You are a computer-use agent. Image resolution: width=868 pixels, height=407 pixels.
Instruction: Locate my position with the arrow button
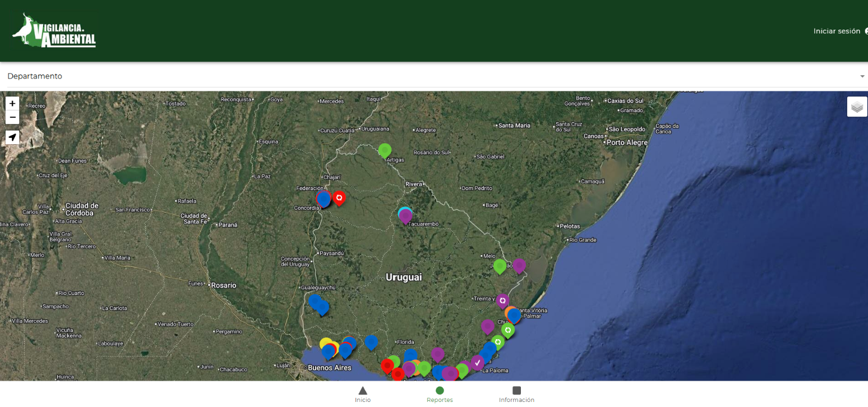point(12,137)
